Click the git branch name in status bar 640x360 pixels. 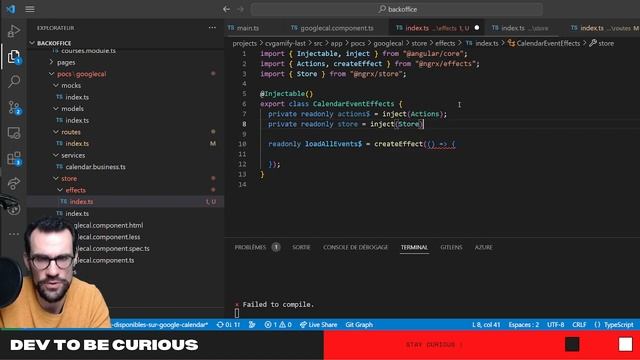[160, 325]
